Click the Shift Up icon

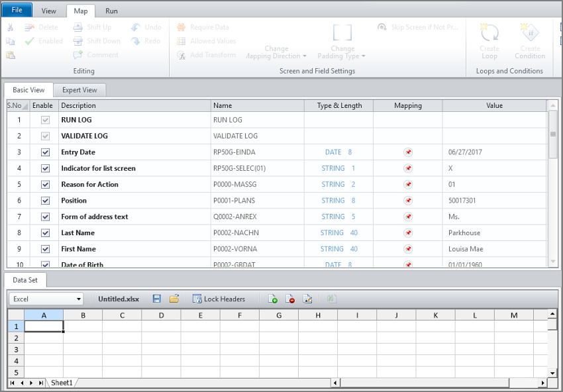coord(78,27)
